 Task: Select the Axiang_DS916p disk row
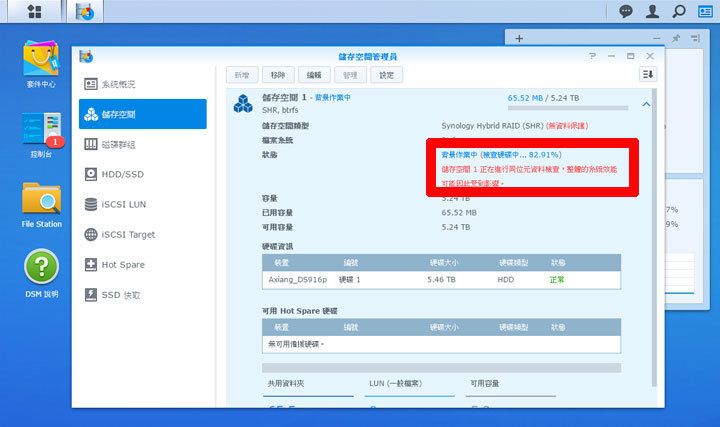tap(441, 280)
